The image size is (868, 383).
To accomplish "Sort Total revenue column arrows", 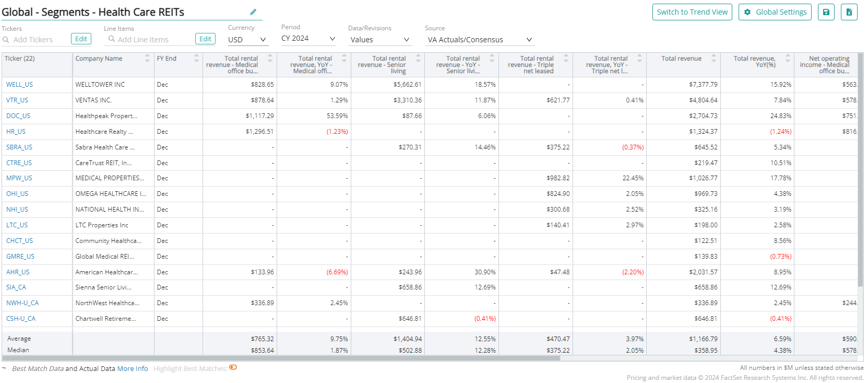I will click(x=714, y=59).
